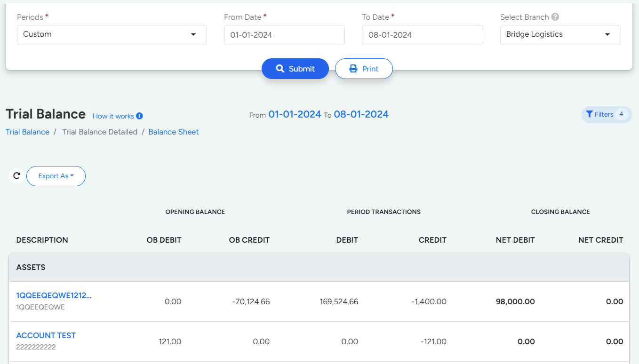This screenshot has width=639, height=364.
Task: Click the CLOSING BALANCE group heading
Action: (560, 212)
